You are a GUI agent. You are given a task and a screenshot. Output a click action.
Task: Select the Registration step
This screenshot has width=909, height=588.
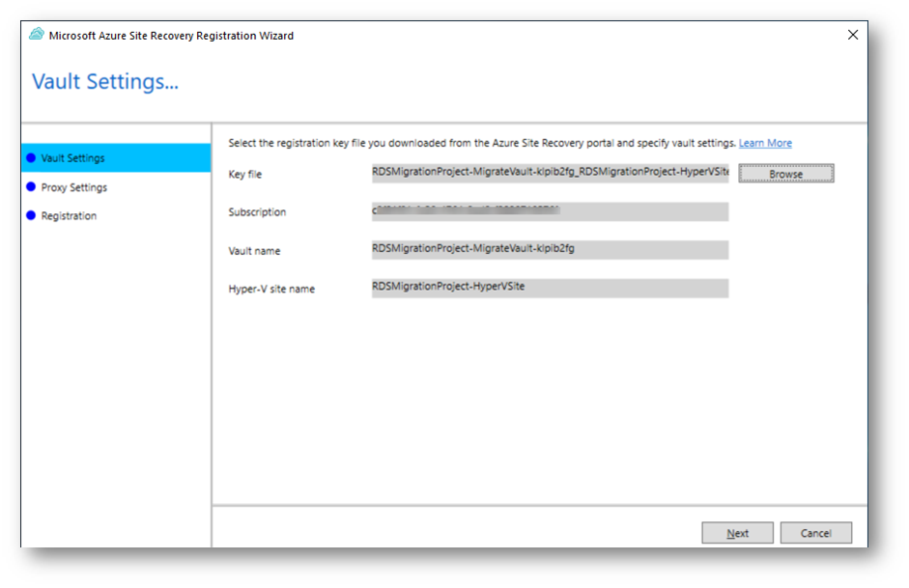(69, 215)
